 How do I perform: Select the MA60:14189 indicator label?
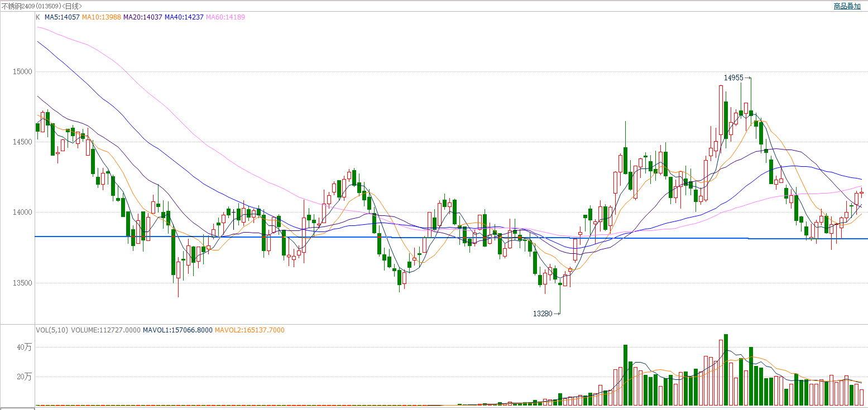[x=226, y=17]
